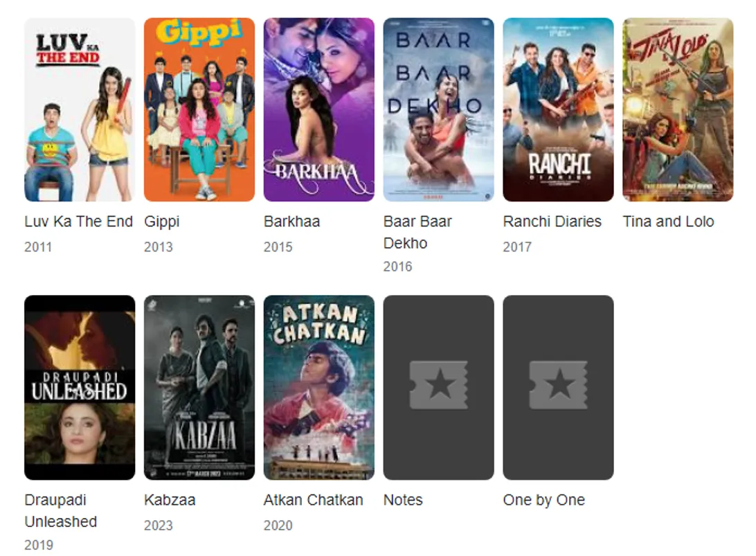756x556 pixels.
Task: Click the Kabzaa title text
Action: coord(169,500)
